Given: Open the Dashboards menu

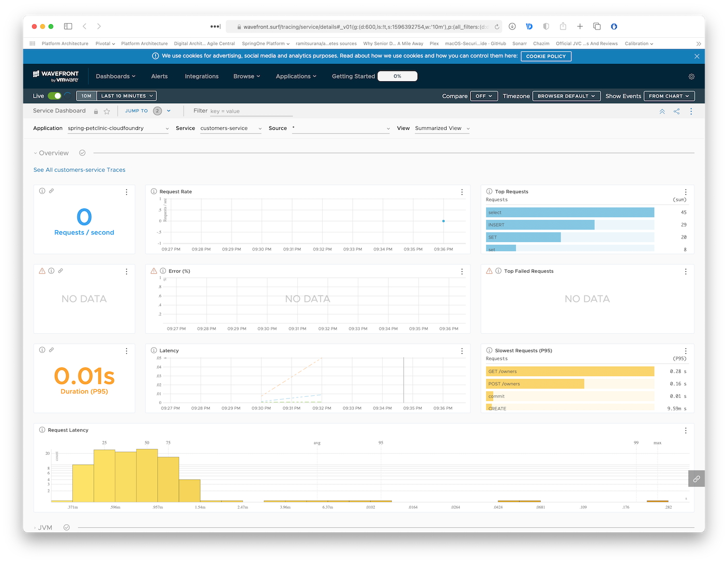Looking at the screenshot, I should [x=116, y=77].
